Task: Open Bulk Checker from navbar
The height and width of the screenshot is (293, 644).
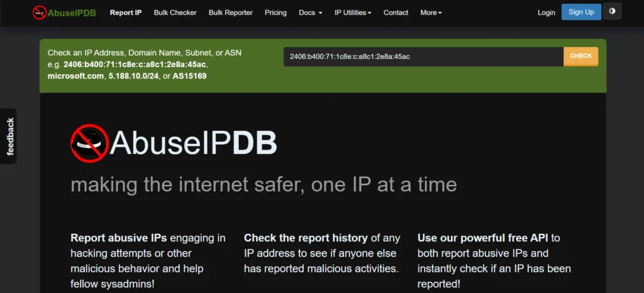Action: click(175, 13)
